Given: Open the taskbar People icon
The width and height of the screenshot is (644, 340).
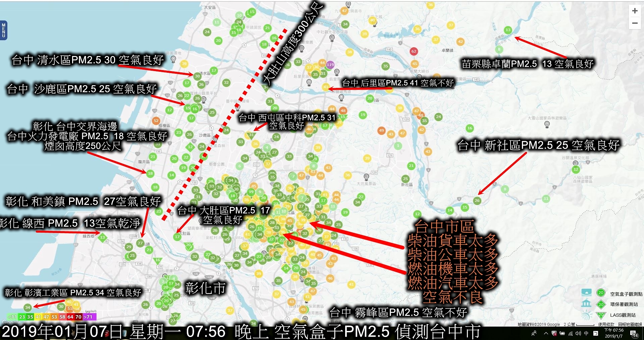Looking at the screenshot, I should (x=534, y=333).
